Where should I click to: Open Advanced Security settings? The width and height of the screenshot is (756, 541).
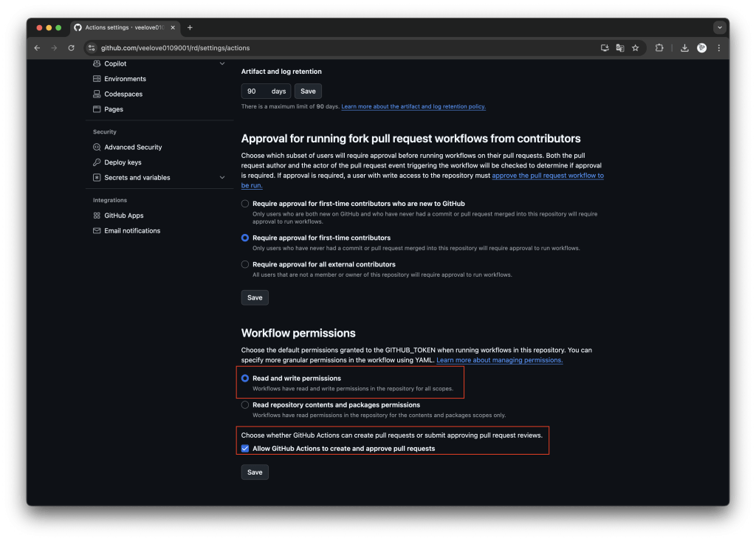coord(132,148)
